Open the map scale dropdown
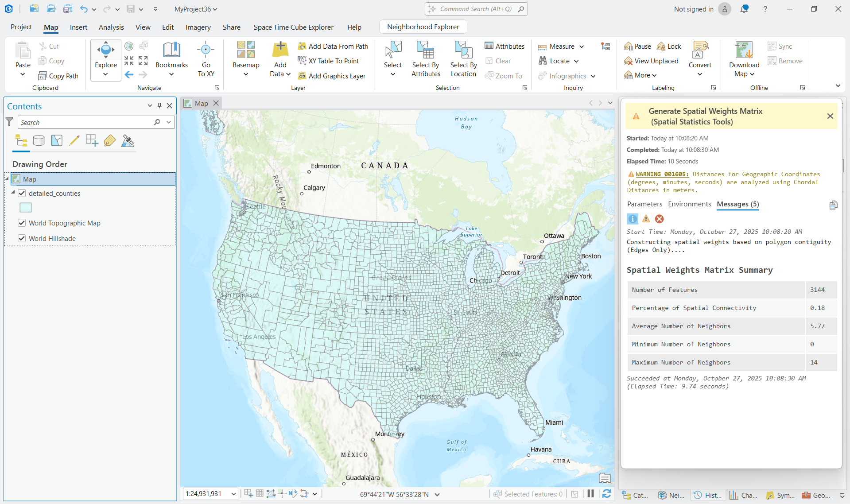The height and width of the screenshot is (504, 850). coord(234,493)
